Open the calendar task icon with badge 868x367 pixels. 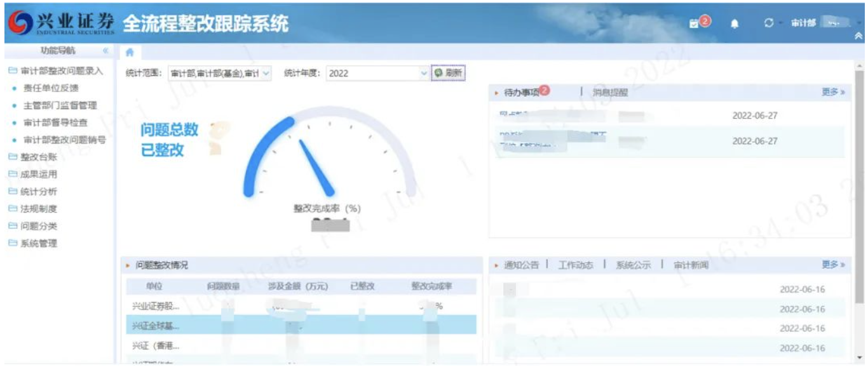coord(694,23)
